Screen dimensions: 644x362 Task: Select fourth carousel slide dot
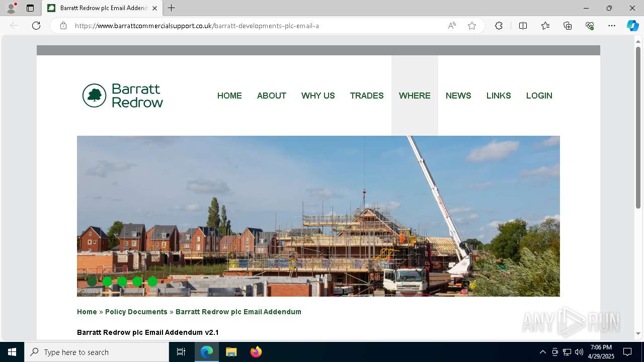click(x=137, y=282)
